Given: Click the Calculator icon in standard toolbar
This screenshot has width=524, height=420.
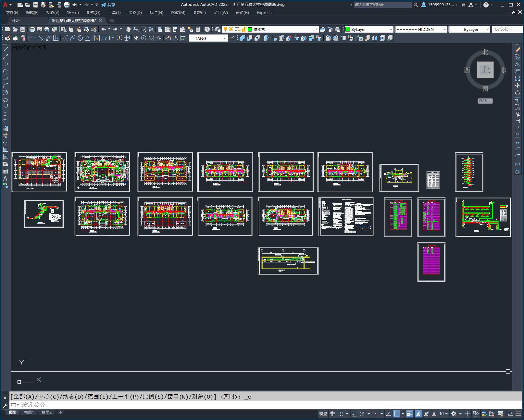Looking at the screenshot, I should click(x=198, y=29).
